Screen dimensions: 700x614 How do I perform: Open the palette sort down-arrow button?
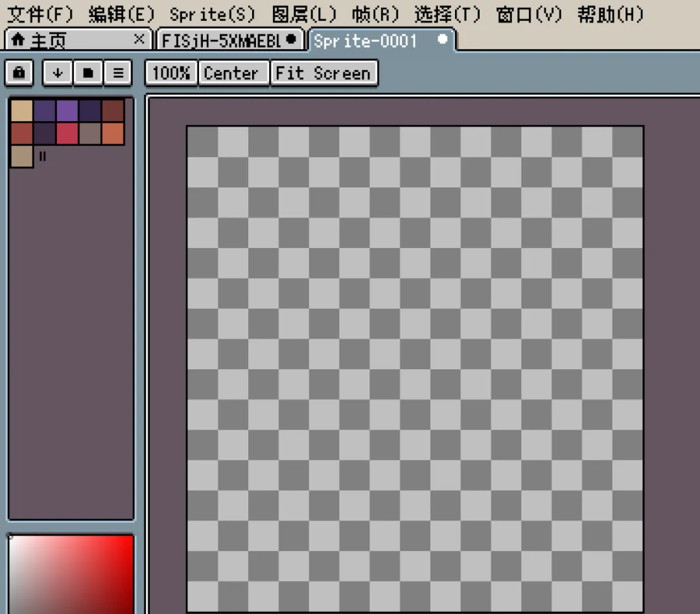[x=57, y=73]
